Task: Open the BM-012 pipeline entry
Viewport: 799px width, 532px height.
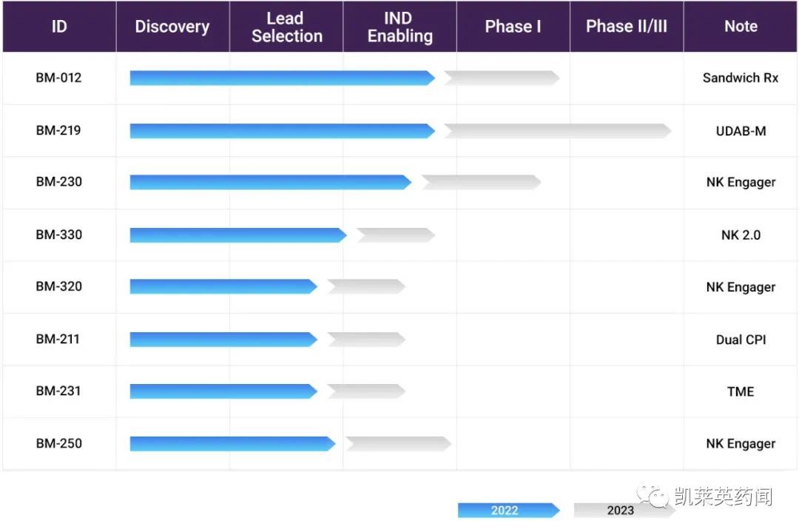Action: [x=58, y=78]
